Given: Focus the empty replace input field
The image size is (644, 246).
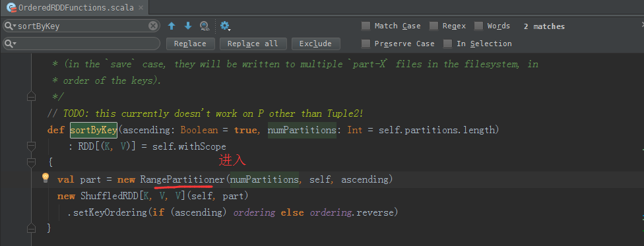Looking at the screenshot, I should (81, 44).
